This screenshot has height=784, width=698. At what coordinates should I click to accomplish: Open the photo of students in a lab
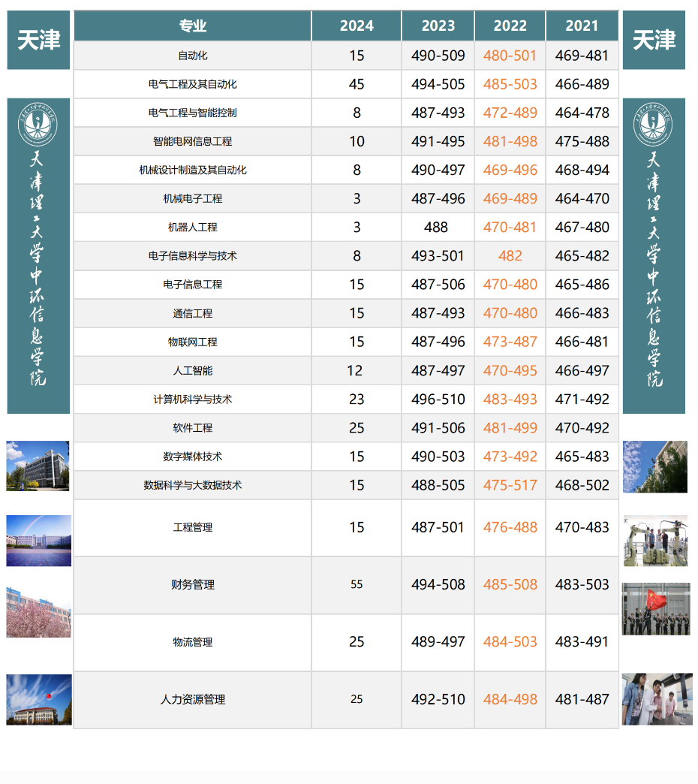click(x=657, y=699)
